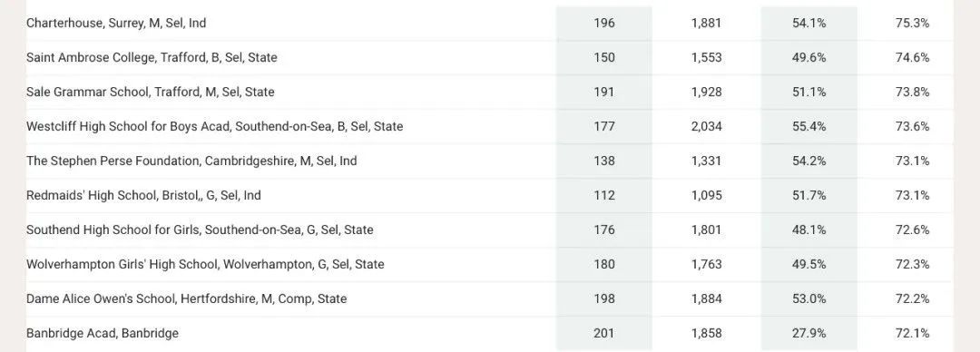980x352 pixels.
Task: Click Redmaids' High School, Bristol entry
Action: tap(143, 195)
